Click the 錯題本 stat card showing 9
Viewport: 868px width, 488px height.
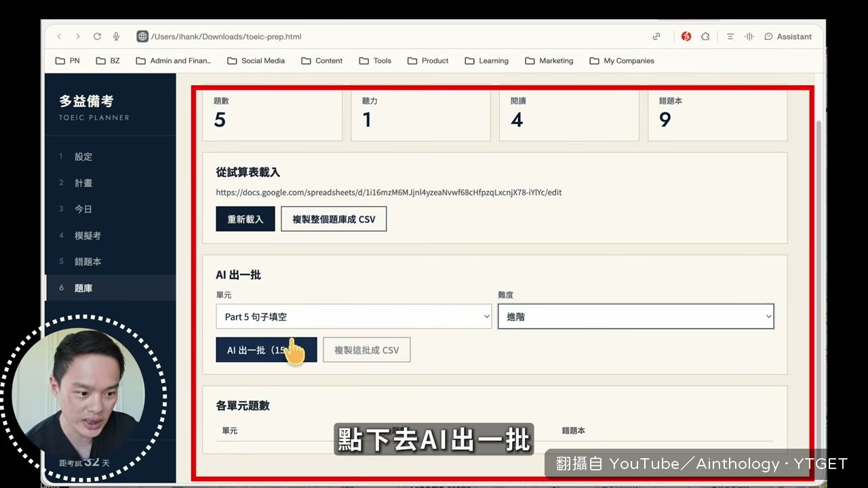pyautogui.click(x=717, y=115)
